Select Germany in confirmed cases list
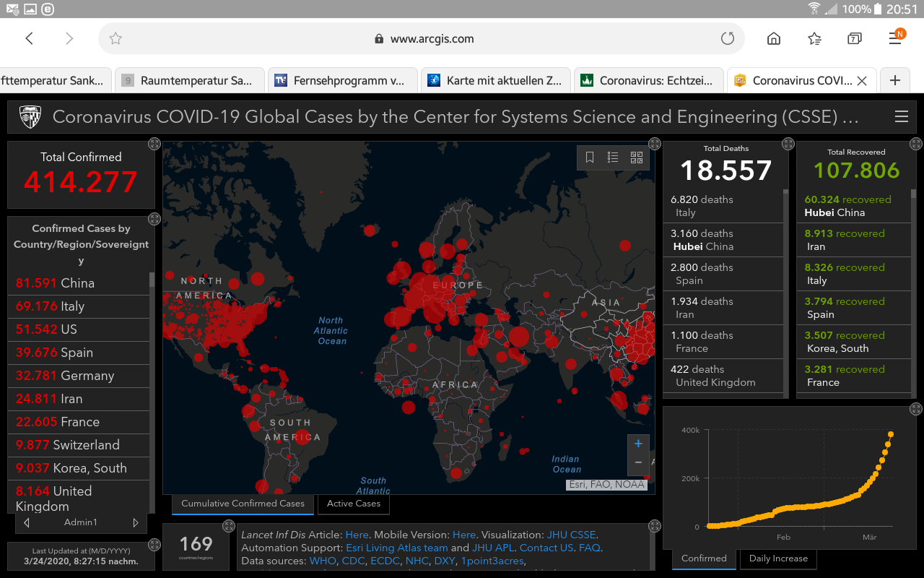This screenshot has height=578, width=924. [x=79, y=376]
